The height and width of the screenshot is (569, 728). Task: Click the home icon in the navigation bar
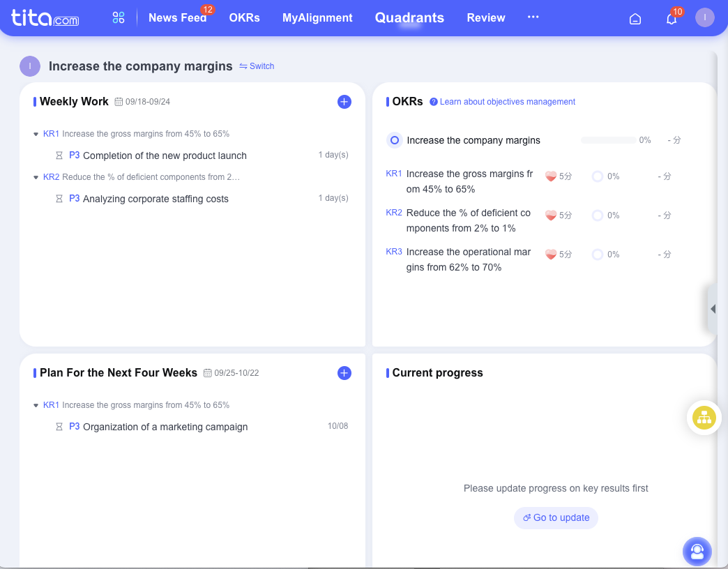635,19
